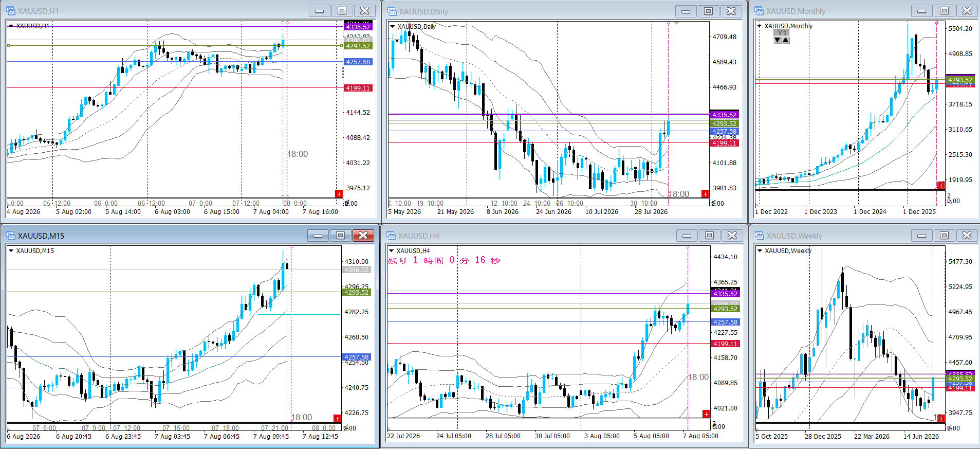This screenshot has height=449, width=980.
Task: Select the red 4199.11 price label in Weekly chart
Action: click(960, 388)
